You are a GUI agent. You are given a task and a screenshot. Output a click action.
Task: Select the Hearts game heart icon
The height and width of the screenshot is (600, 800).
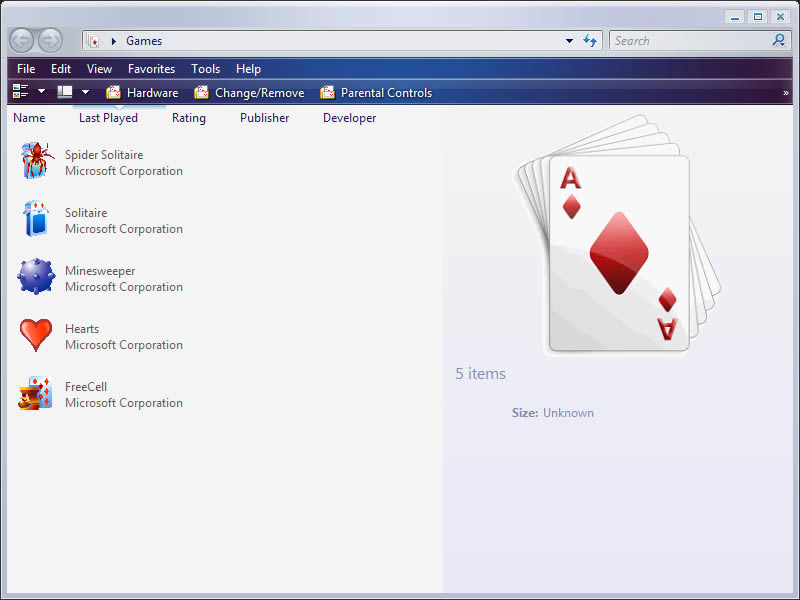point(36,335)
